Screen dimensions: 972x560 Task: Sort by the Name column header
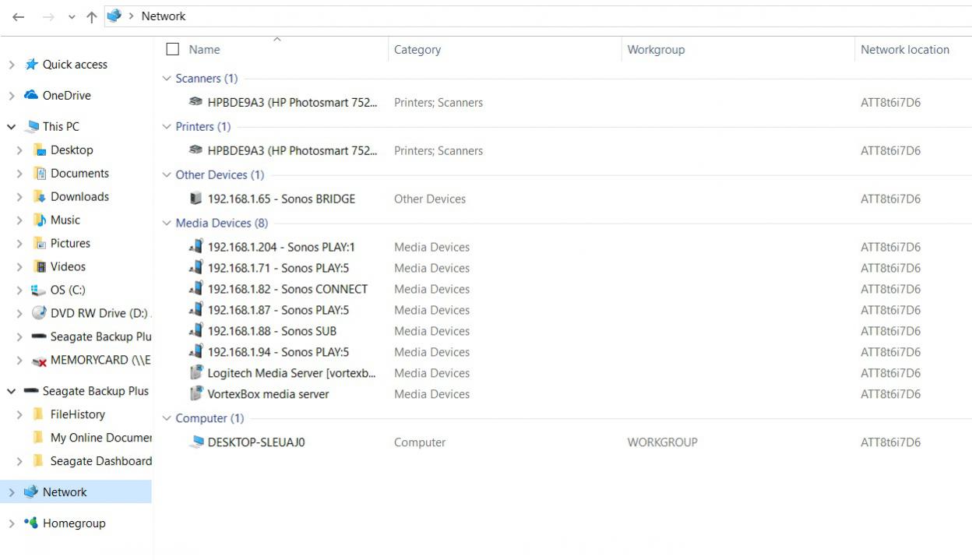[205, 49]
